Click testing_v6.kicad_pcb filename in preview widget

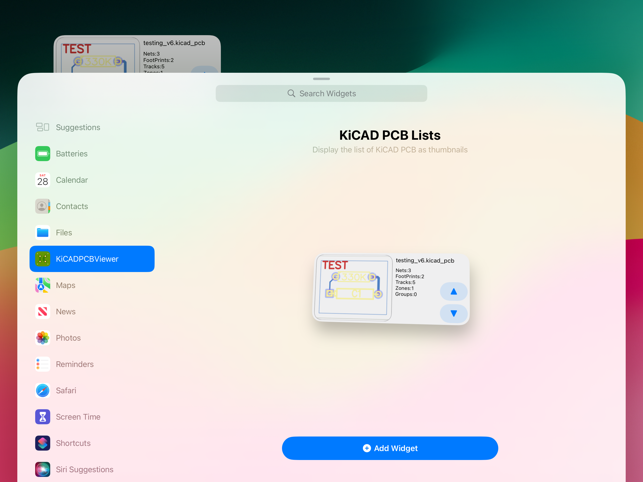[425, 260]
